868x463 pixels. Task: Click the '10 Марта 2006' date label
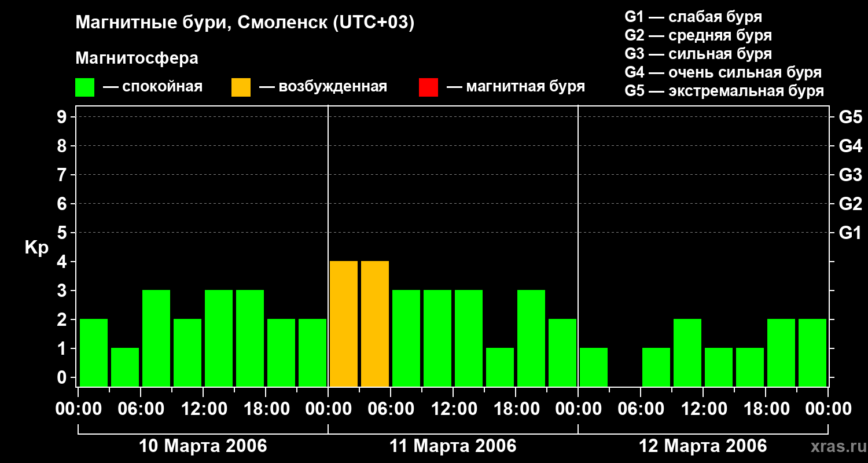pos(203,446)
